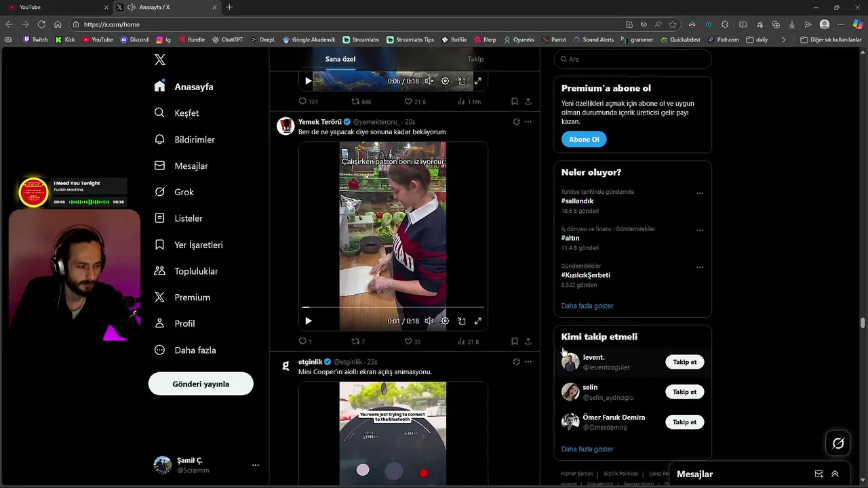
Task: Follow selin with Takip et
Action: 684,392
